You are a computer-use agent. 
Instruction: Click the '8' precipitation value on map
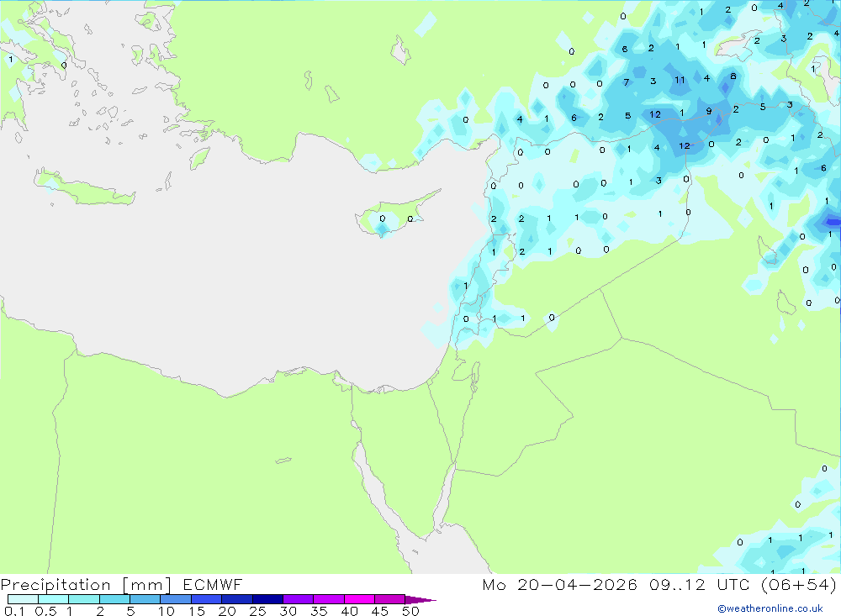click(x=733, y=76)
